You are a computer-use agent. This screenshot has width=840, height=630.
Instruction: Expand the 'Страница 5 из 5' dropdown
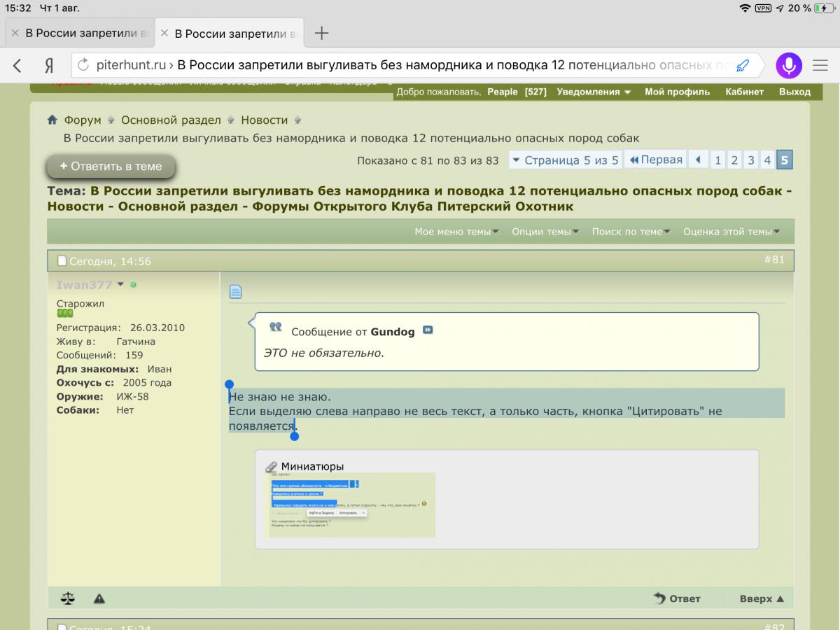tap(565, 160)
